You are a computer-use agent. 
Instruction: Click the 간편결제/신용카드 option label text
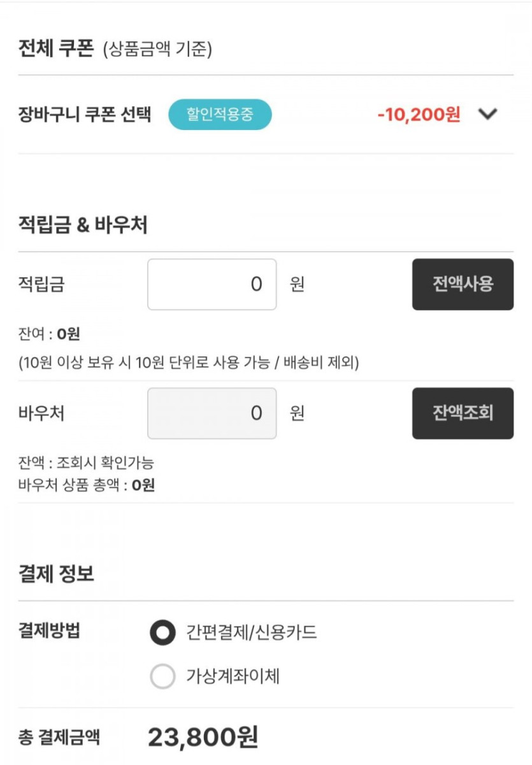pos(252,633)
